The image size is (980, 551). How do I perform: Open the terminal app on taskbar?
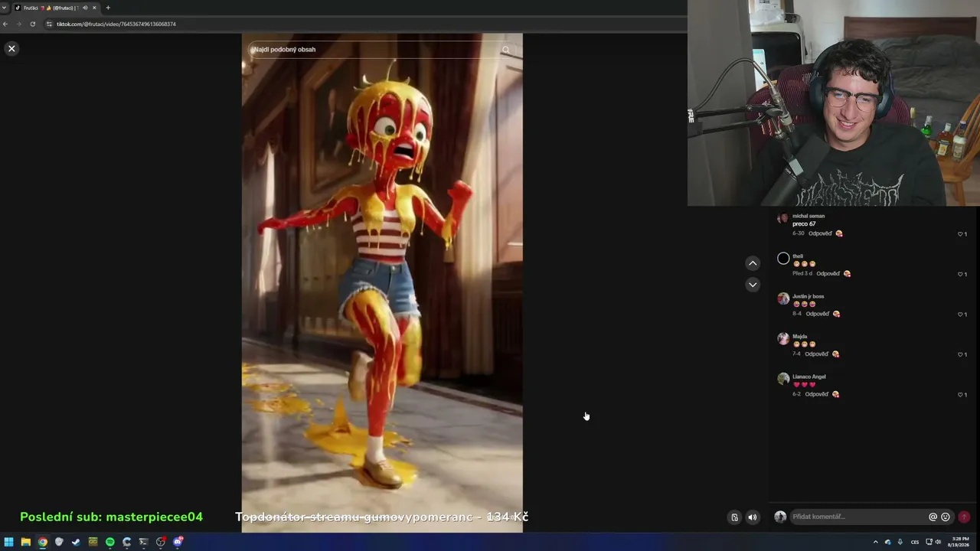[x=143, y=542]
